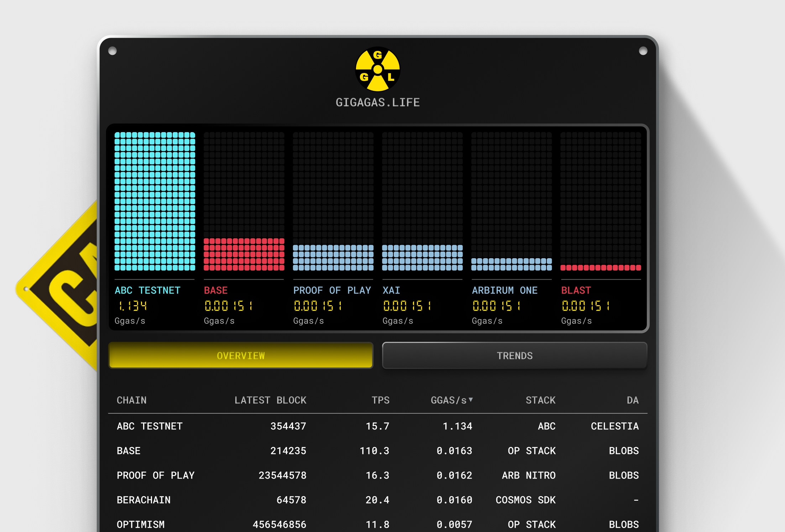Click the CELESTIA DA cell
The height and width of the screenshot is (532, 785).
pos(615,426)
